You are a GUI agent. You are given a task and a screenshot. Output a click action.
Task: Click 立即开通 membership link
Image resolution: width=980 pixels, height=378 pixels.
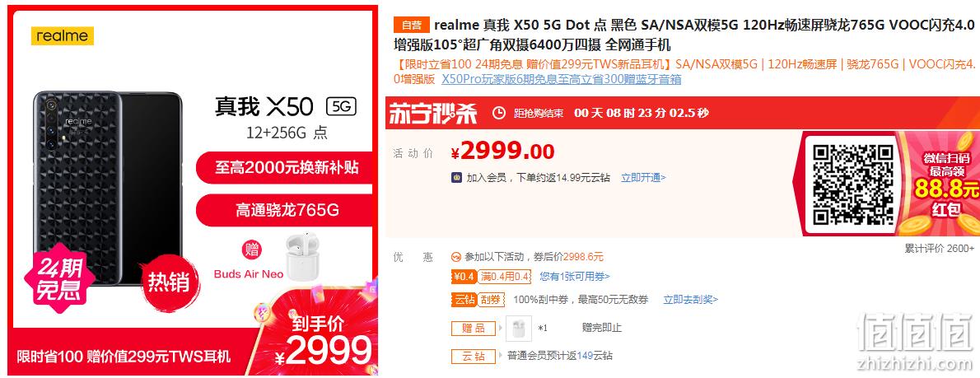[643, 177]
